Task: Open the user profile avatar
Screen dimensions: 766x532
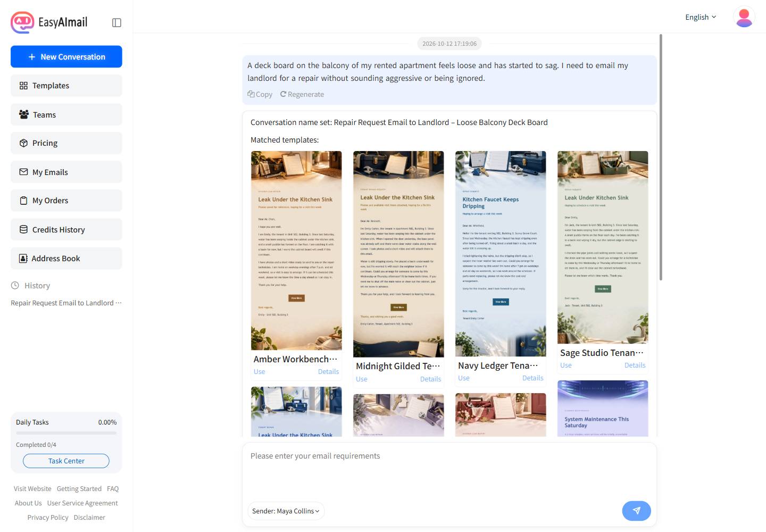Action: pos(744,17)
